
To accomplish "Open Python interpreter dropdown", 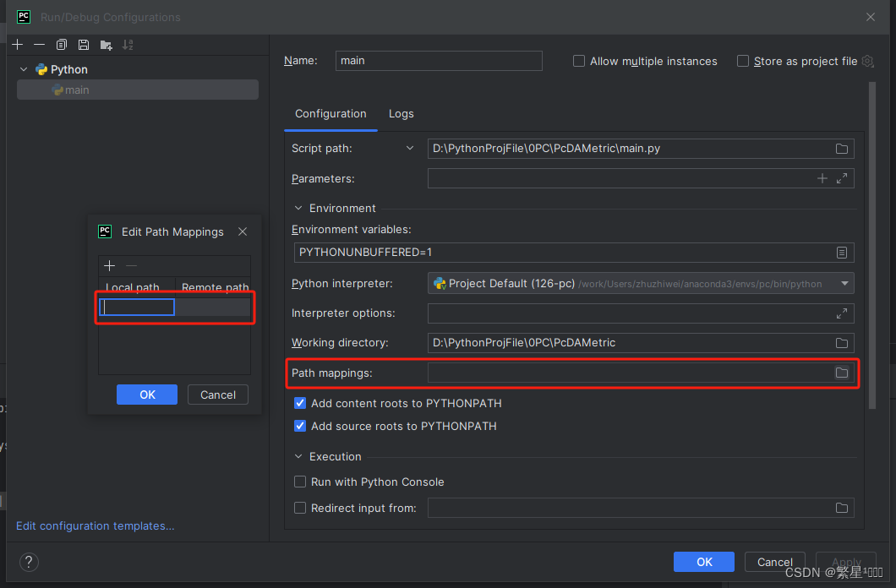I will tap(844, 284).
